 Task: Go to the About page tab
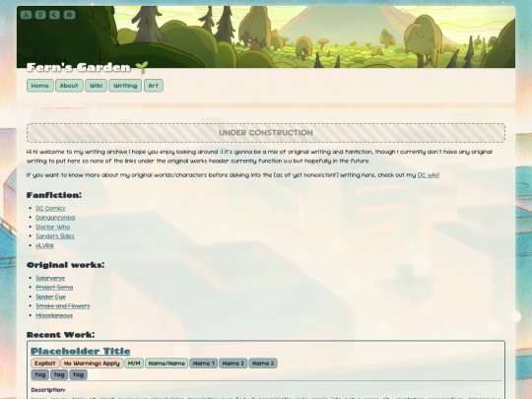(69, 86)
